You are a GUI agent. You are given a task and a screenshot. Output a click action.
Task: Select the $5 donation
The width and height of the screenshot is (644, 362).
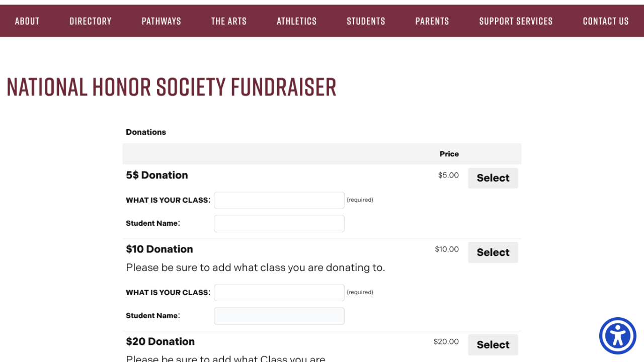(493, 178)
